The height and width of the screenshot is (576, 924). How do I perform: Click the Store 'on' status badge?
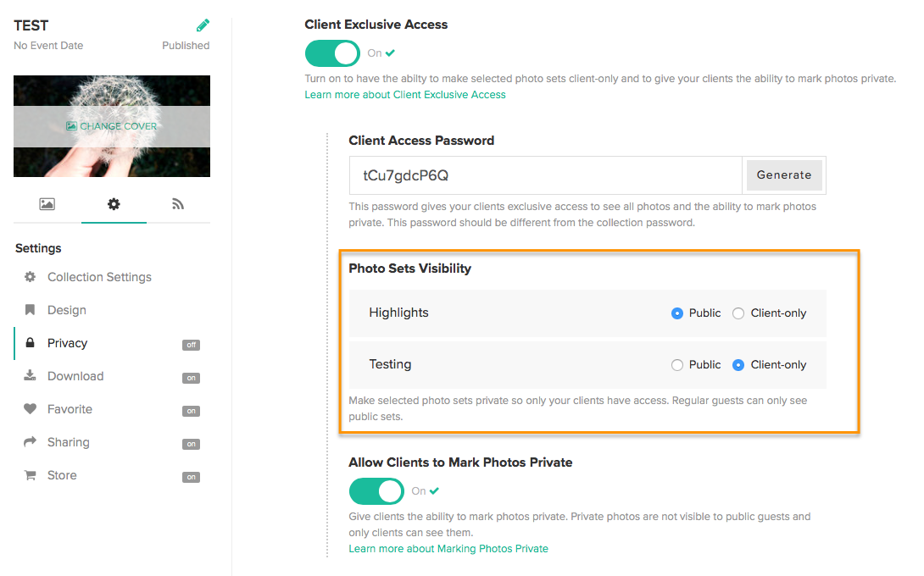click(191, 477)
